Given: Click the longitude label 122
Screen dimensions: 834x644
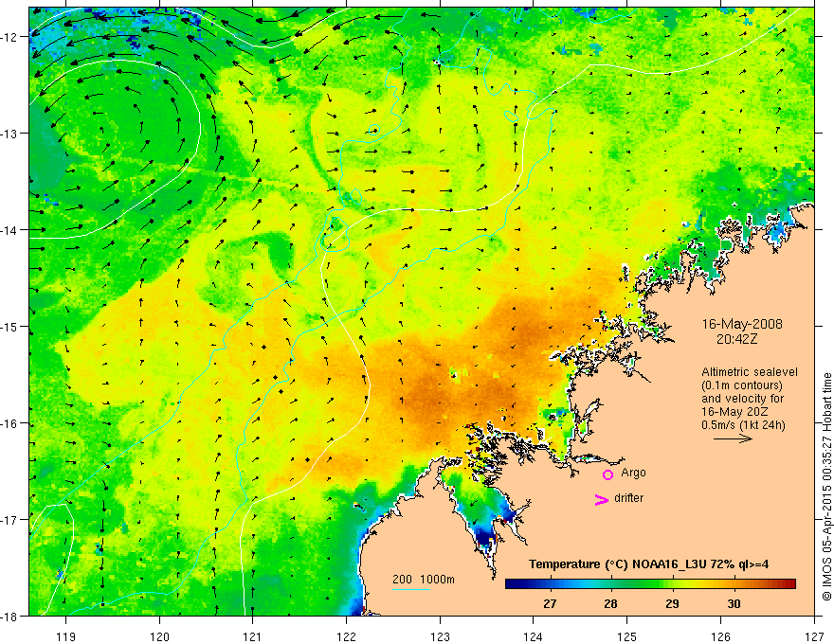Looking at the screenshot, I should (346, 636).
